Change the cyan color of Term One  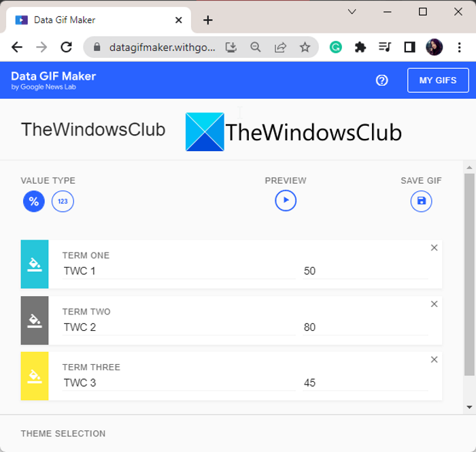pos(35,264)
